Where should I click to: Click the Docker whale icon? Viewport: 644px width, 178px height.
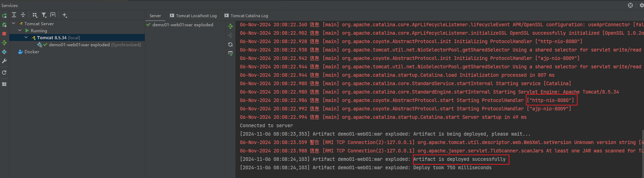pos(20,52)
